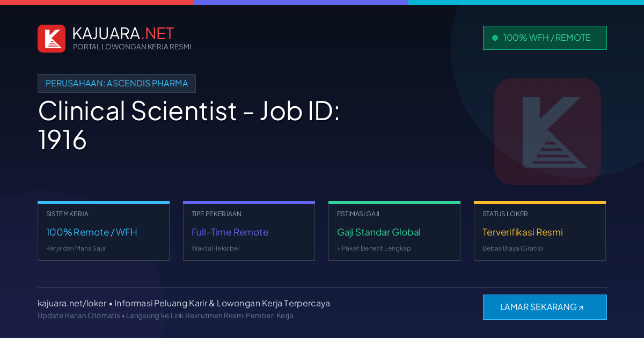The width and height of the screenshot is (644, 338).
Task: Click the Gaji Standar Global value
Action: (x=379, y=232)
